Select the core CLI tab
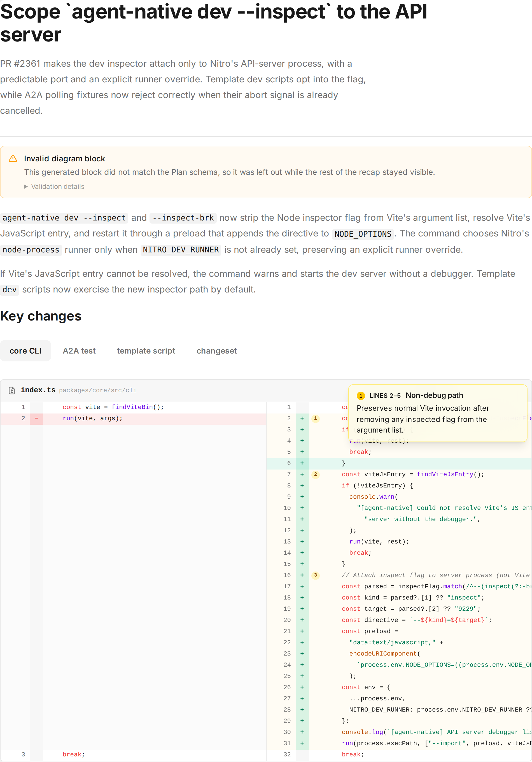 (x=25, y=351)
